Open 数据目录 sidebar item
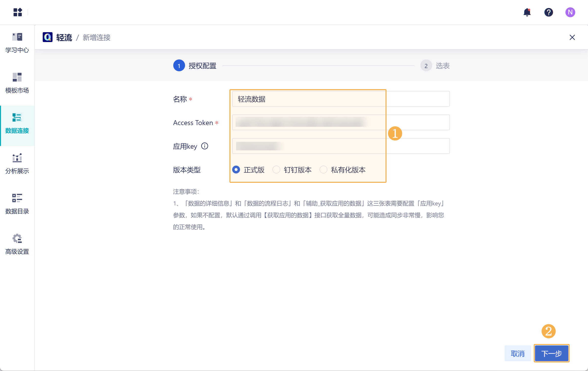Image resolution: width=588 pixels, height=371 pixels. (x=17, y=204)
